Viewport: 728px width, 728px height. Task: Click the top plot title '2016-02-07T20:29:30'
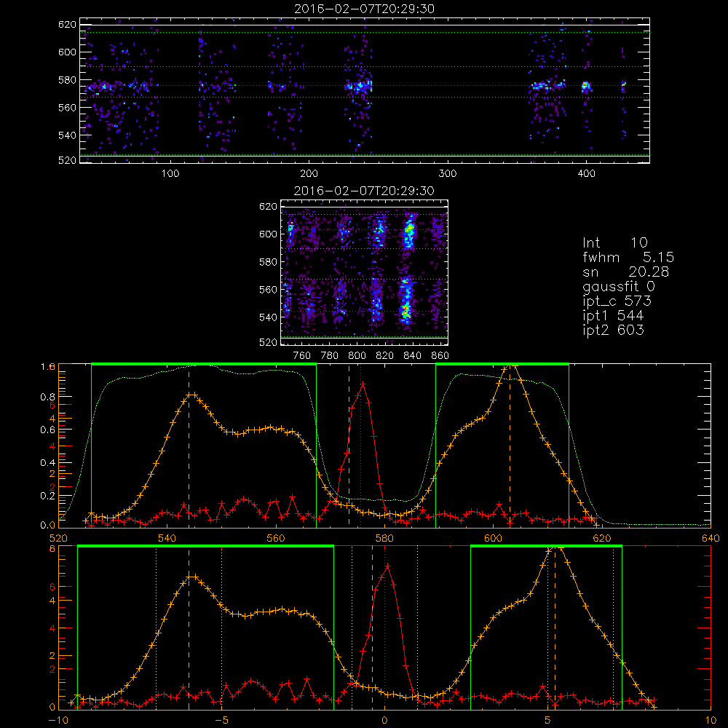(364, 9)
